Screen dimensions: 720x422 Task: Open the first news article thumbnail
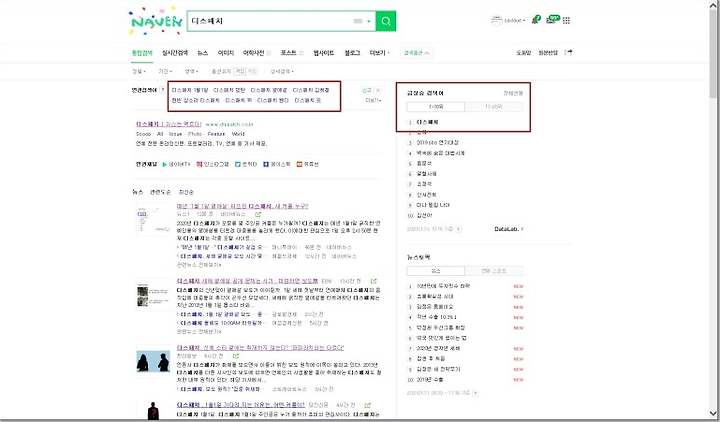click(x=153, y=220)
